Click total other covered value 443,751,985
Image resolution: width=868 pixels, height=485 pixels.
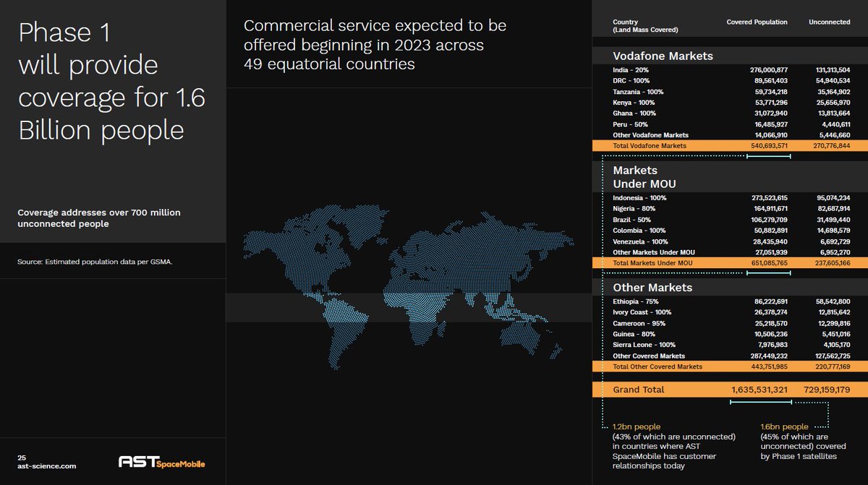click(x=768, y=366)
